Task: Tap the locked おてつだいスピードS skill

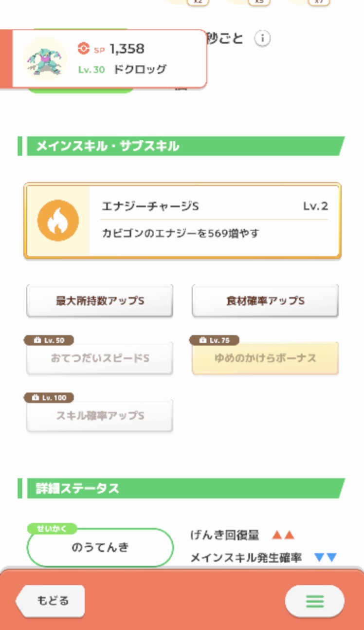Action: tap(100, 359)
